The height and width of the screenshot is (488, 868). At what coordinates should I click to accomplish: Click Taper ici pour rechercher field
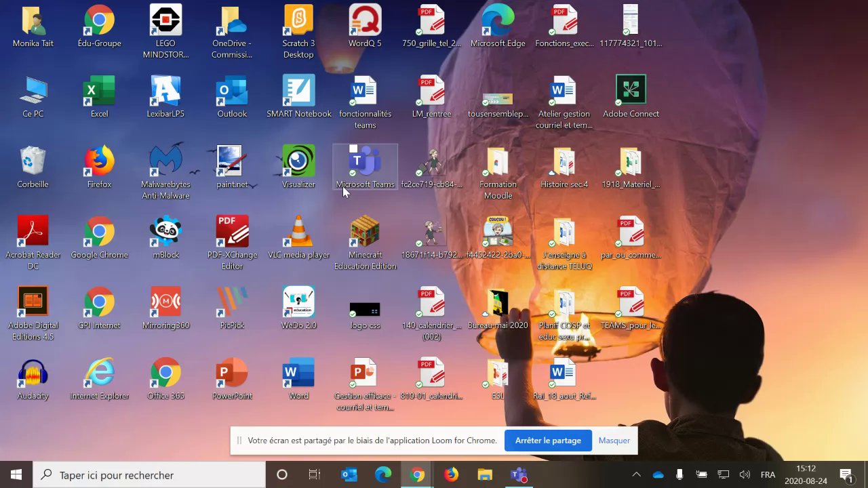point(149,475)
